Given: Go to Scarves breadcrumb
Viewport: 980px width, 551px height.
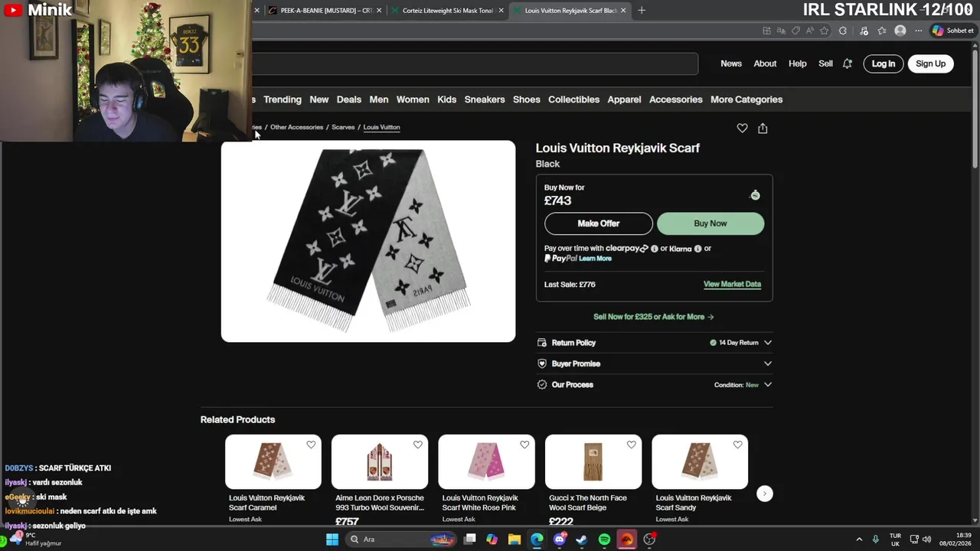Looking at the screenshot, I should click(343, 127).
